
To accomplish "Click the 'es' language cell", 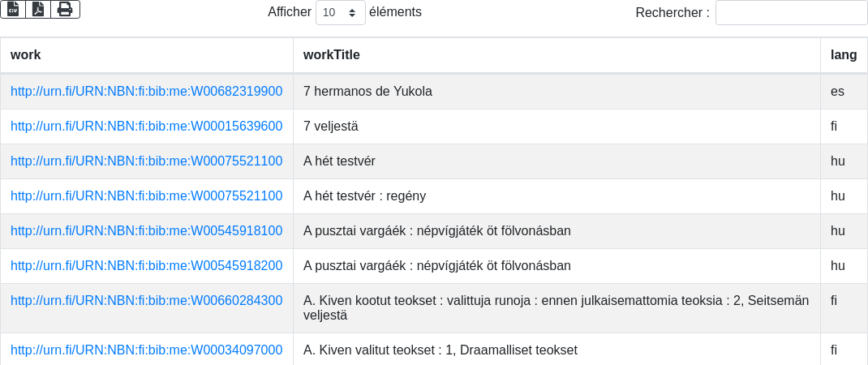I will [x=837, y=92].
